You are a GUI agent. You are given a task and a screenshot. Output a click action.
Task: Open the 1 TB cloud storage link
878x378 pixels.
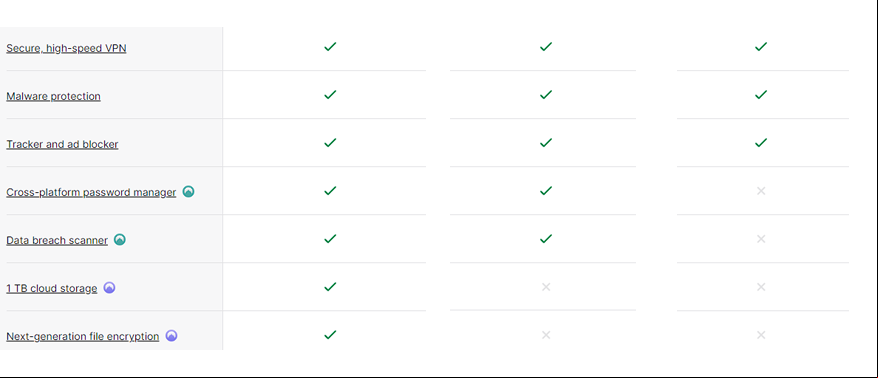coord(52,288)
